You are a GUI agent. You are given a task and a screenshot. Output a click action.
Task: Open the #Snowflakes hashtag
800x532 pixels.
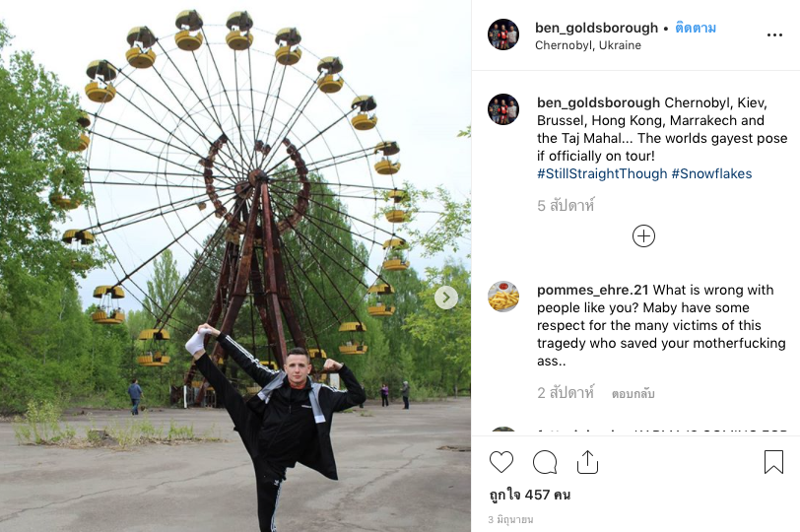click(711, 174)
